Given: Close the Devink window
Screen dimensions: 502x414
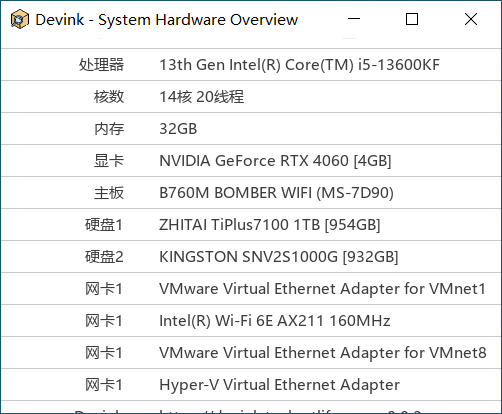Looking at the screenshot, I should [x=471, y=19].
